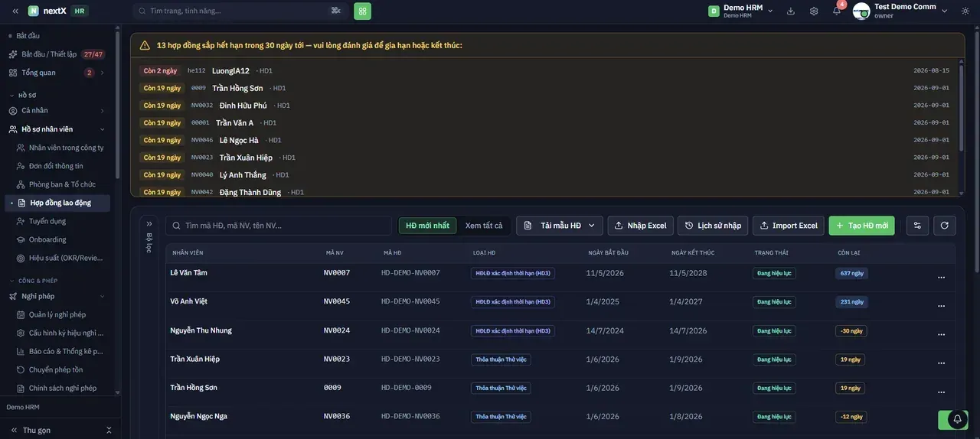Click the Lịch sử nhập button
Viewport: 980px width, 439px height.
712,226
